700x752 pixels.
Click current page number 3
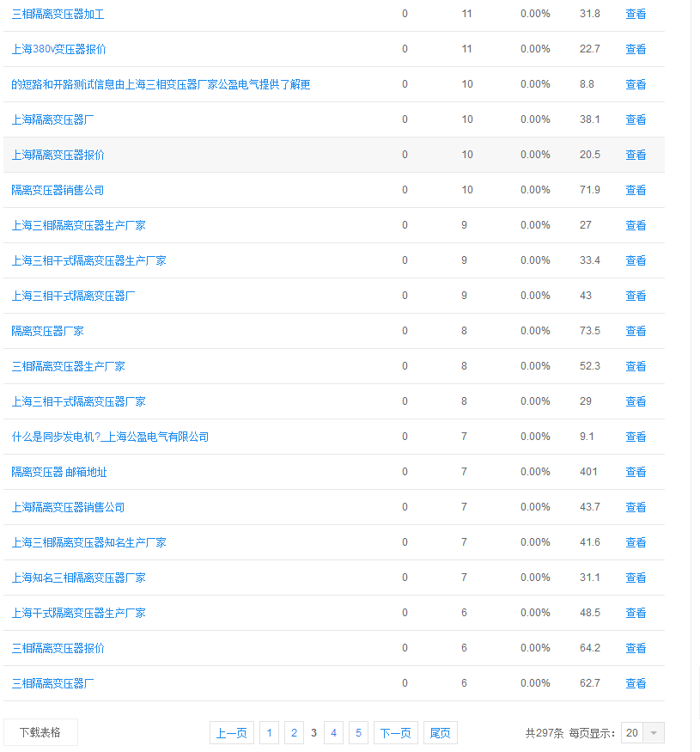point(313,733)
